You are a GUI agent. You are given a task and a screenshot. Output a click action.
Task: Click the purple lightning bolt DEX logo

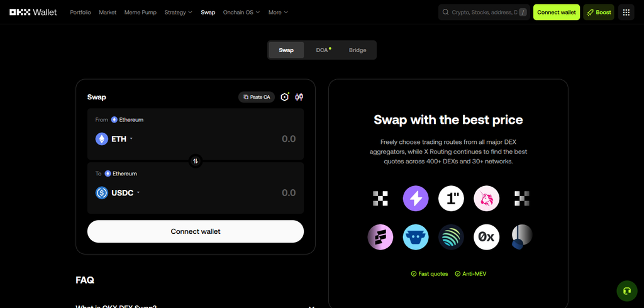click(x=416, y=199)
